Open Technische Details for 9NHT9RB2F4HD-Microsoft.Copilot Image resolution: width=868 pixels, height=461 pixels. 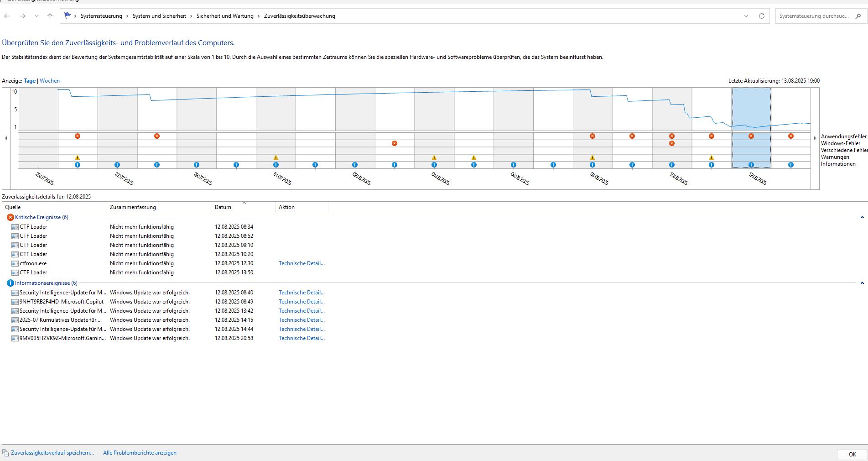pyautogui.click(x=302, y=302)
